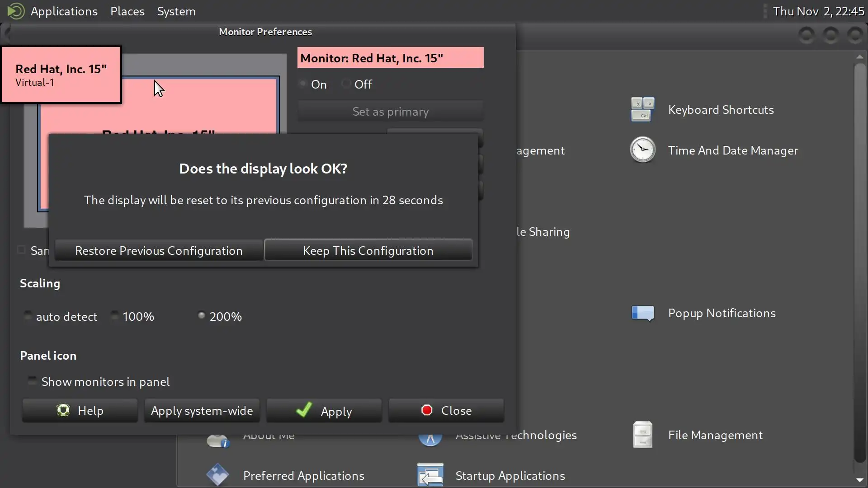This screenshot has width=868, height=488.
Task: Select the 200% scaling radio button
Action: pos(202,315)
